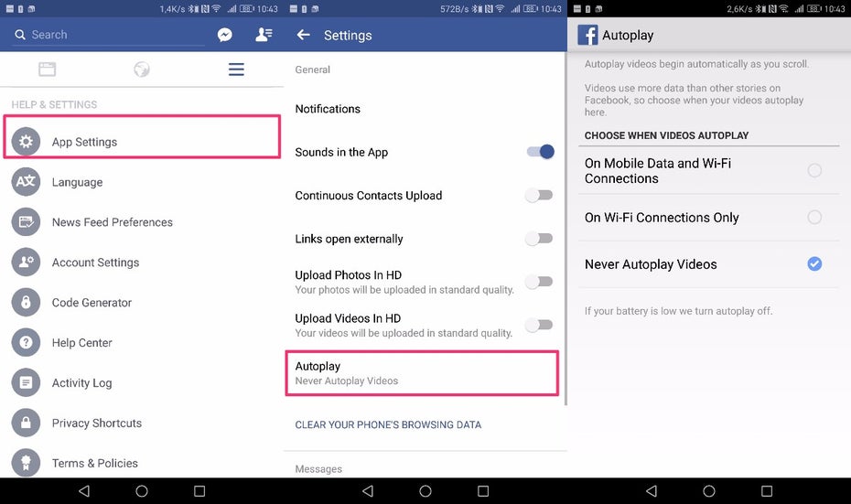Screen dimensions: 851x504
Task: Open the News Feed Preferences entry
Action: 142,222
